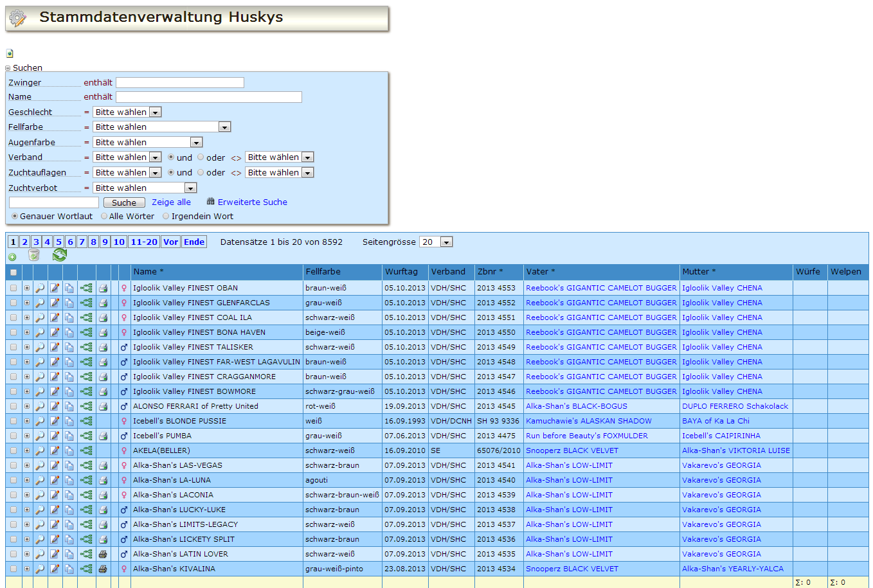This screenshot has width=873, height=588.
Task: Click the 'Vor' next page link
Action: tap(170, 242)
